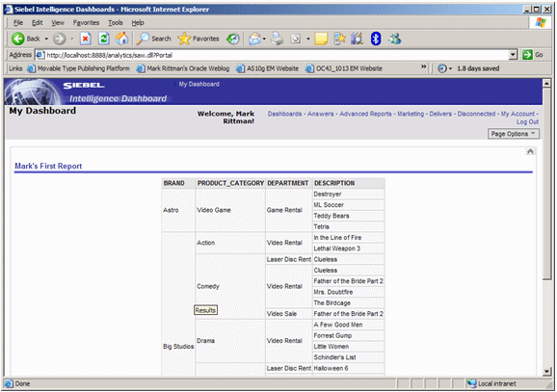Open the Help menu
Viewport: 557px width, 392px height.
(x=138, y=23)
